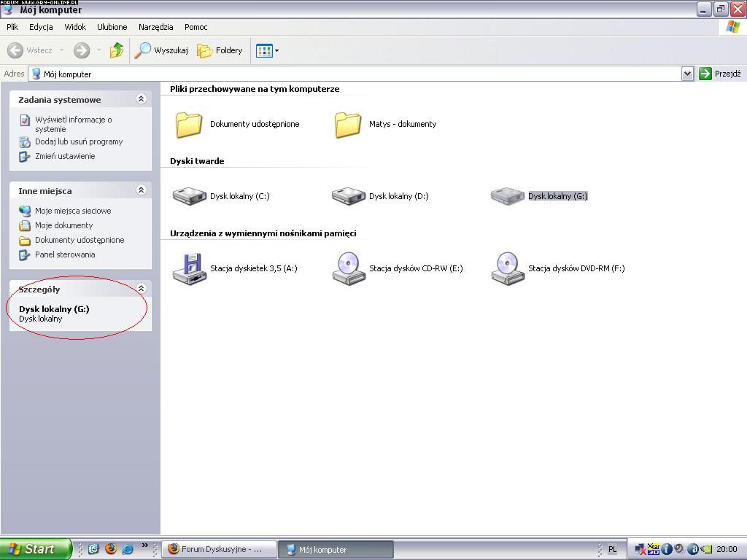
Task: Click Dodaj lub usuń programy link
Action: [79, 141]
